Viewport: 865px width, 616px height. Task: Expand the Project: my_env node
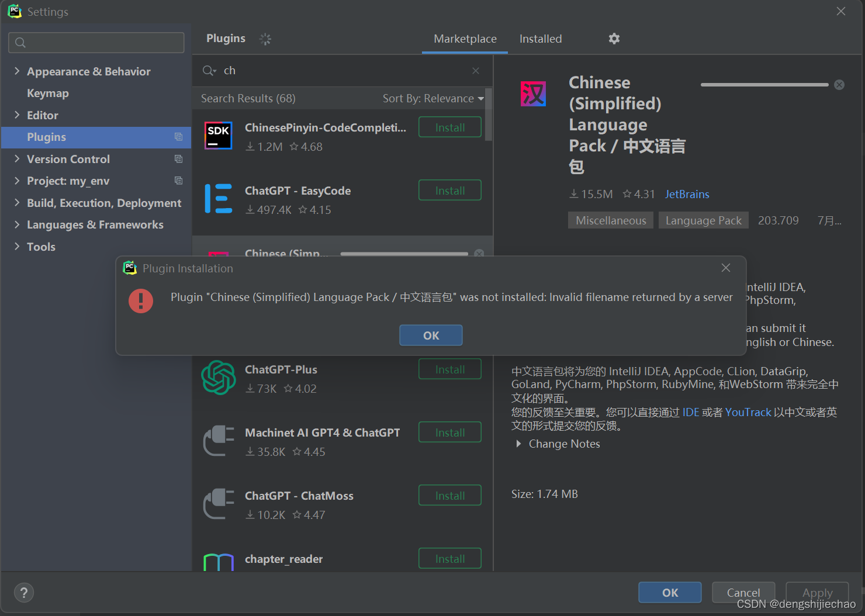coord(17,181)
